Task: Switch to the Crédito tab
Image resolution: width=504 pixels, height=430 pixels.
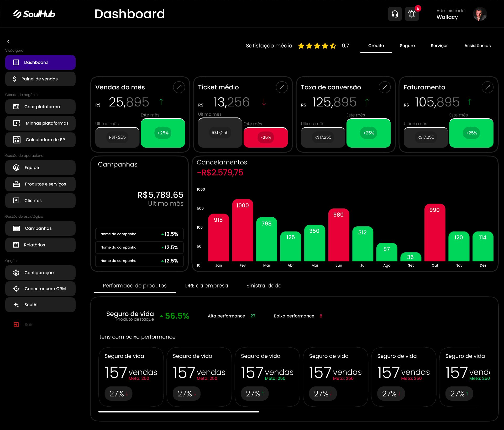Action: tap(376, 46)
